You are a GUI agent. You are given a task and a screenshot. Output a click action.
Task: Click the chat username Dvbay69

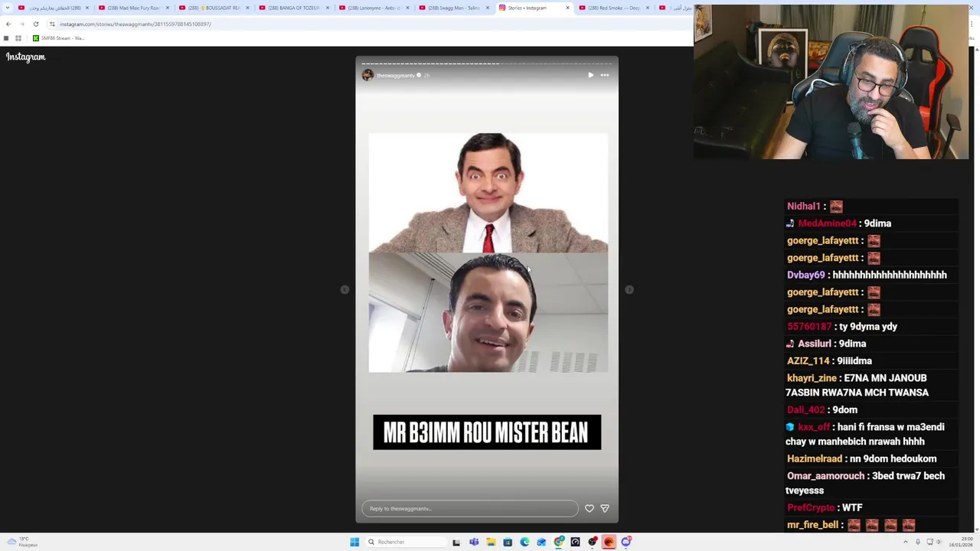tap(805, 275)
